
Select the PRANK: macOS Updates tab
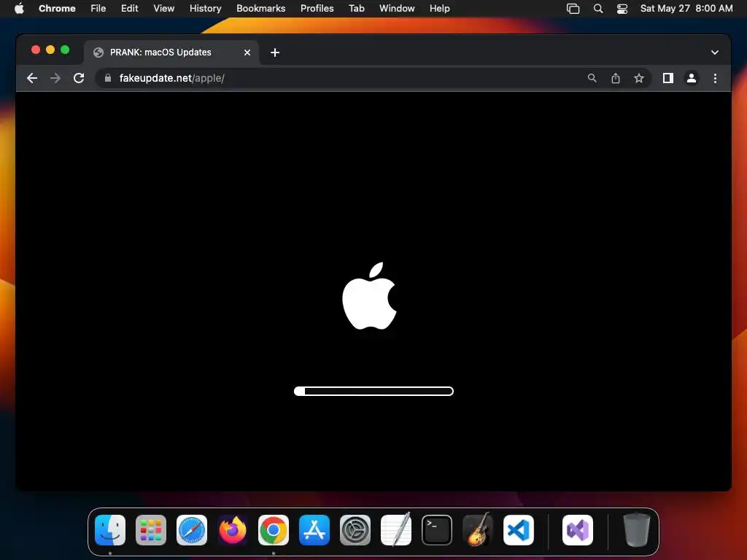click(x=171, y=52)
